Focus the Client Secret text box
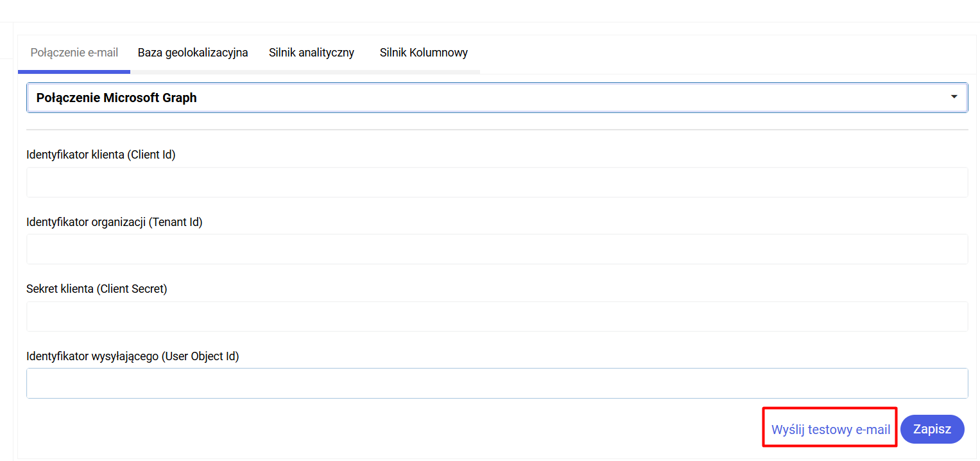Viewport: 980px width, 461px height. tap(497, 317)
